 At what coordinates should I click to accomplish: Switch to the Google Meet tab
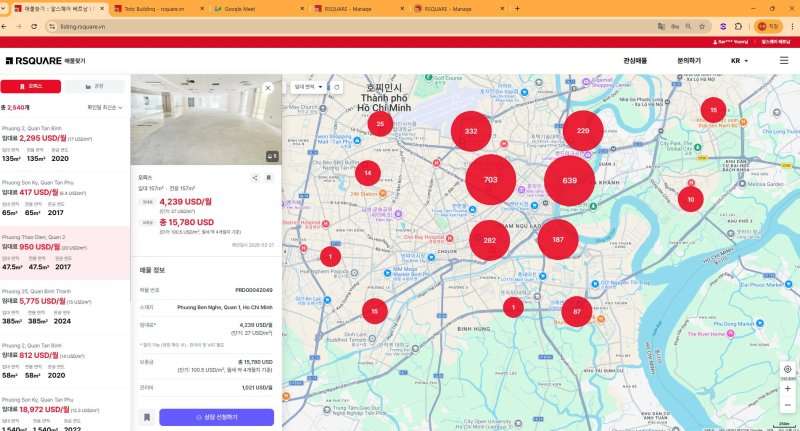click(x=260, y=8)
